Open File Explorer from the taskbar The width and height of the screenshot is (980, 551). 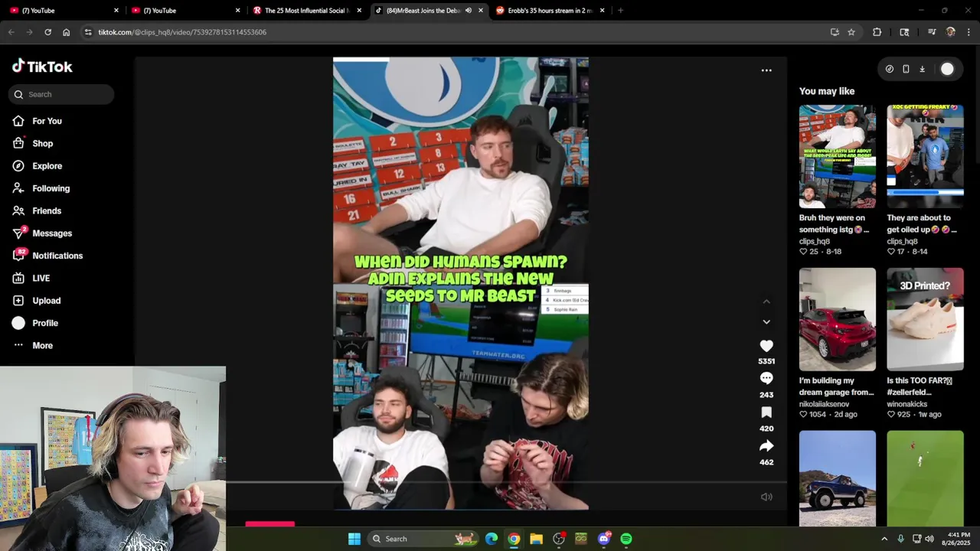click(536, 539)
